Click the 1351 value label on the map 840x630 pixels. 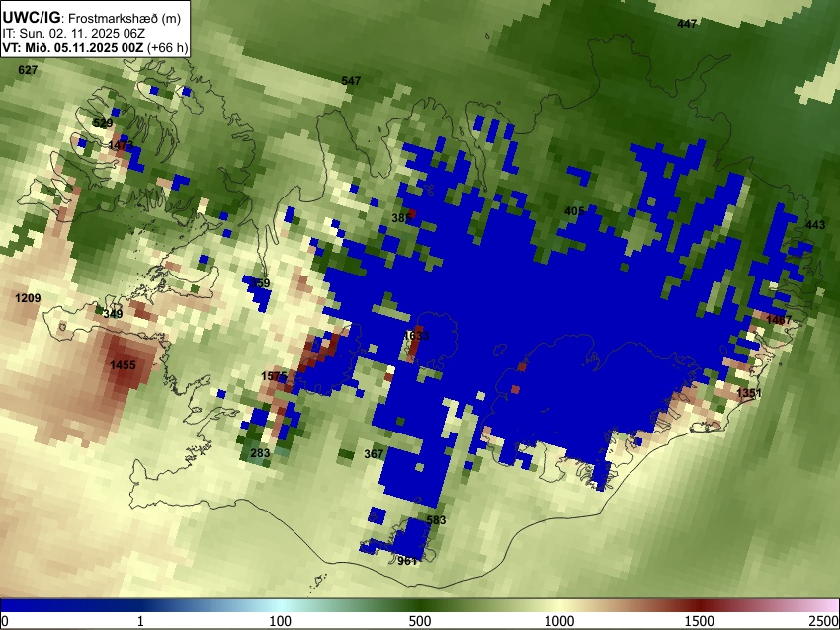749,393
